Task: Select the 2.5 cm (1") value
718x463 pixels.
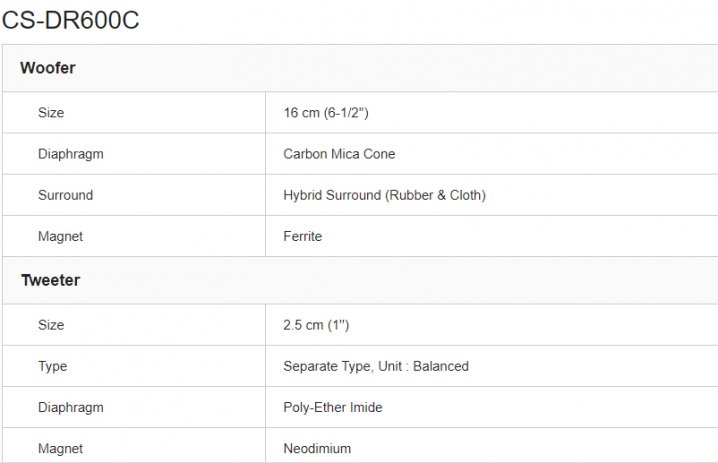Action: [x=316, y=325]
